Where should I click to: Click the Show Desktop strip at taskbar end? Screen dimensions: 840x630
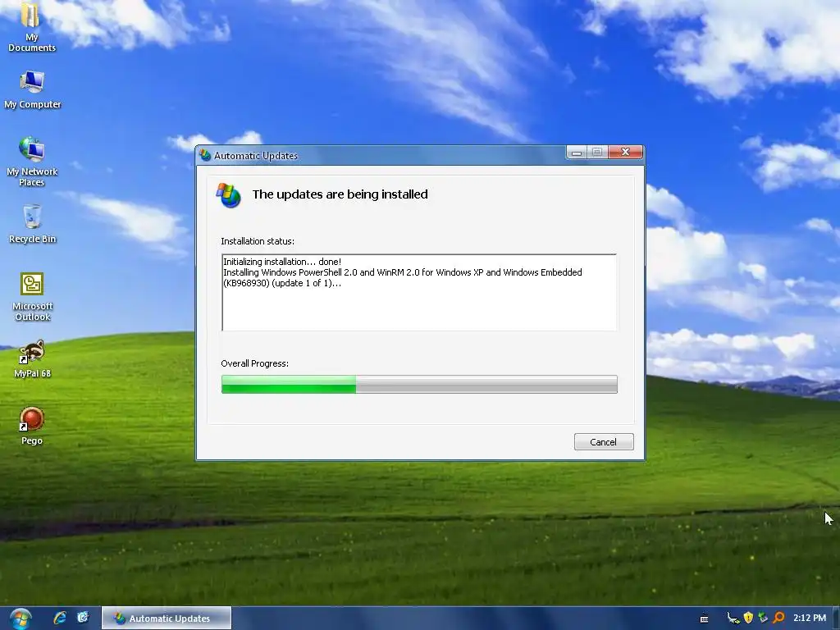tap(836, 619)
